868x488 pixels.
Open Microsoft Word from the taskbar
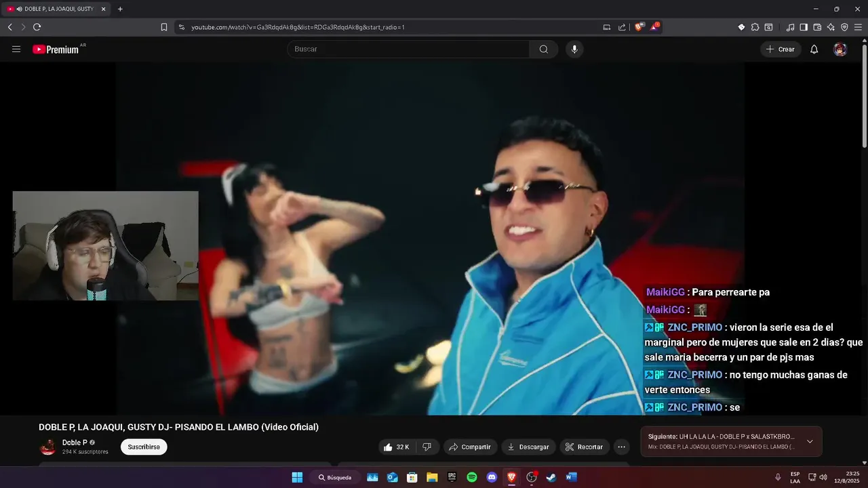click(571, 477)
